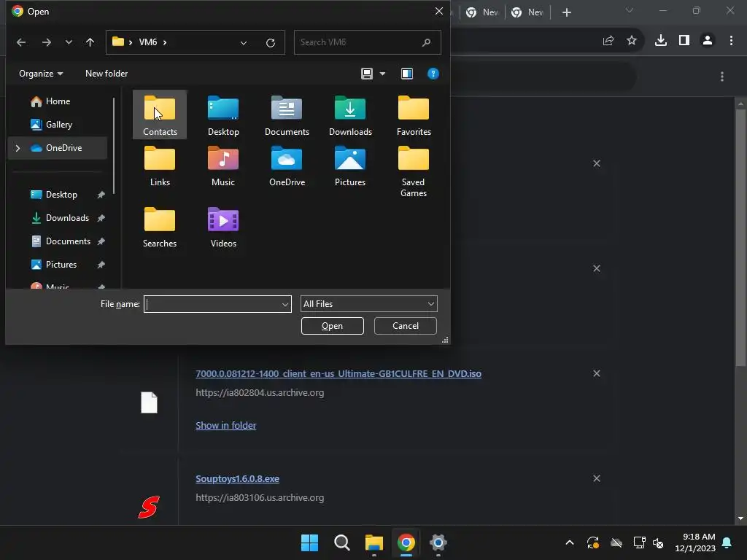Open the Contacts folder
The image size is (747, 560).
tap(160, 115)
